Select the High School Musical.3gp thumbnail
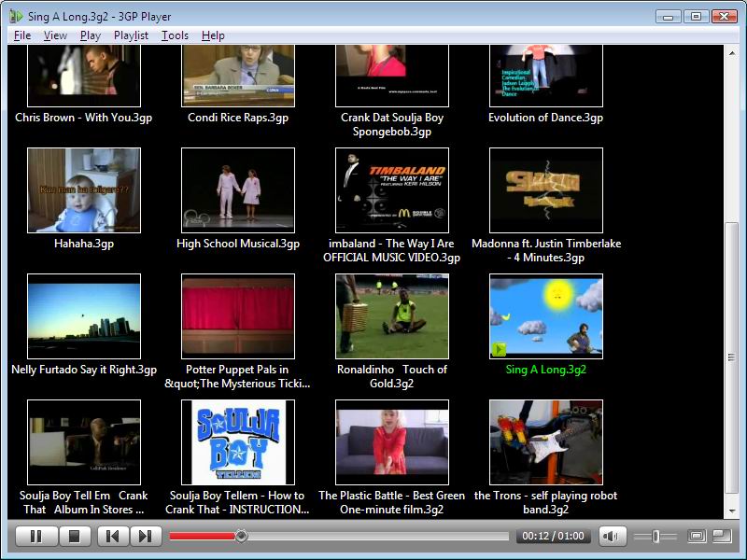747x560 pixels. coord(238,190)
